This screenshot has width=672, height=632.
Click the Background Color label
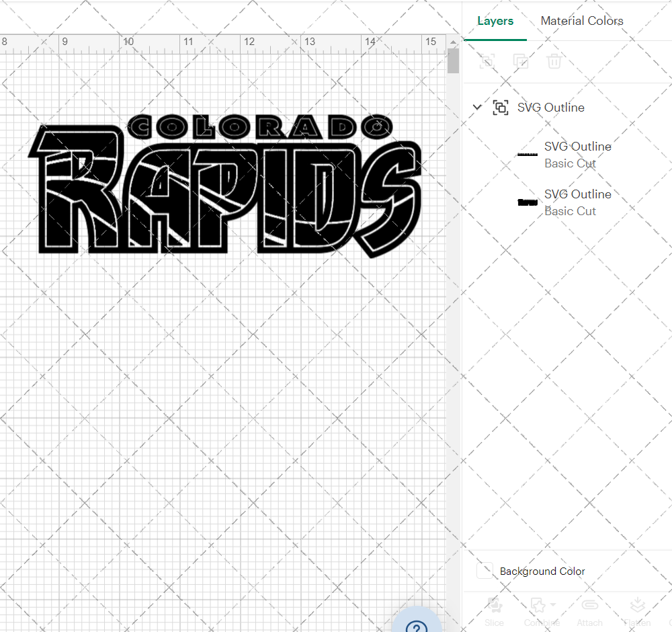coord(542,571)
